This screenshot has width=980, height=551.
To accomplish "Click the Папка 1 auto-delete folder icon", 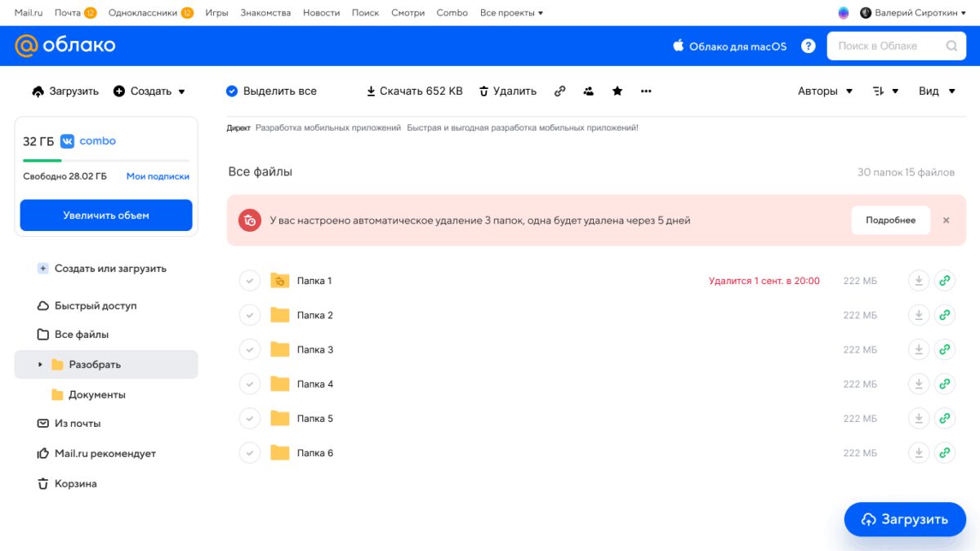I will 280,281.
